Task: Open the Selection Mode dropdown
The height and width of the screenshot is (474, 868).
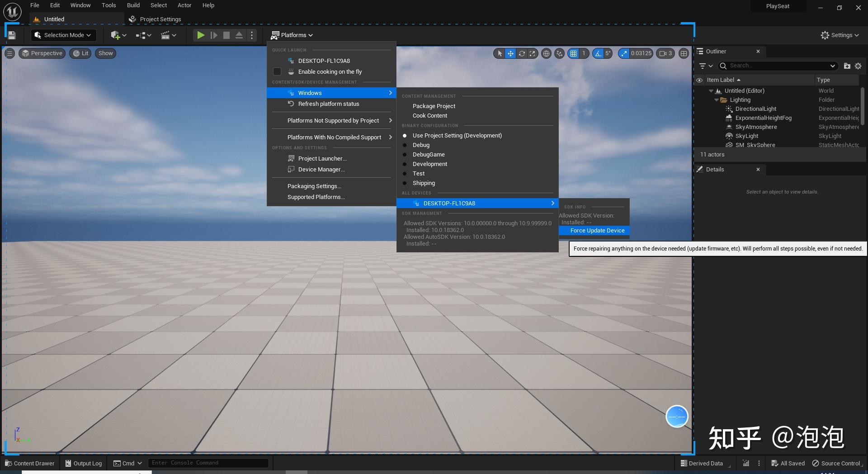Action: 63,35
